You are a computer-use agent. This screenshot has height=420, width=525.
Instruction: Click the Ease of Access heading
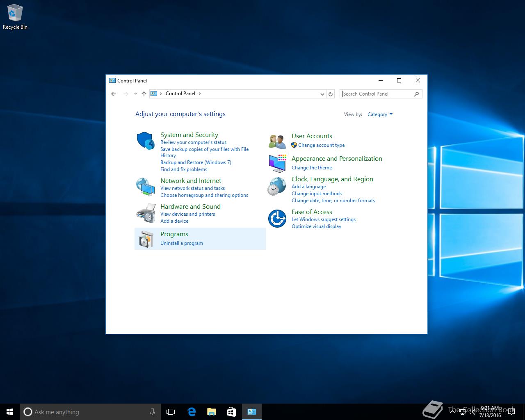click(x=312, y=212)
